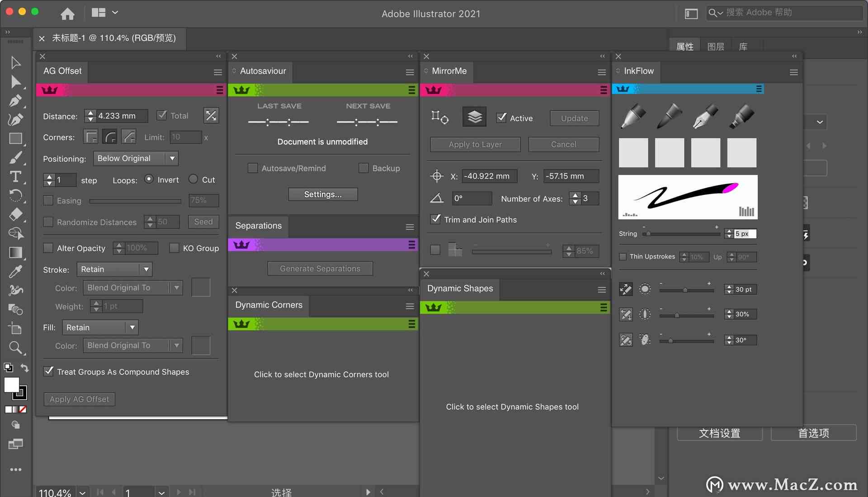
Task: Click the Apply AG Offset button
Action: click(x=80, y=399)
